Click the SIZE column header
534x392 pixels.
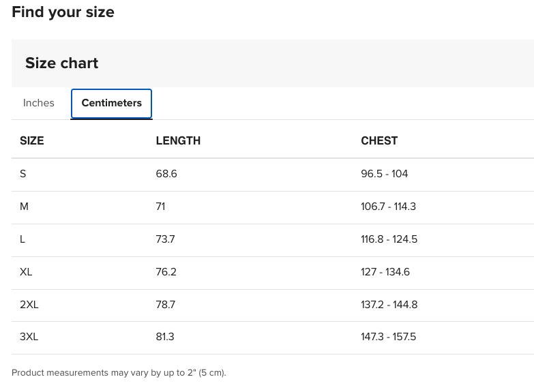[x=32, y=140]
